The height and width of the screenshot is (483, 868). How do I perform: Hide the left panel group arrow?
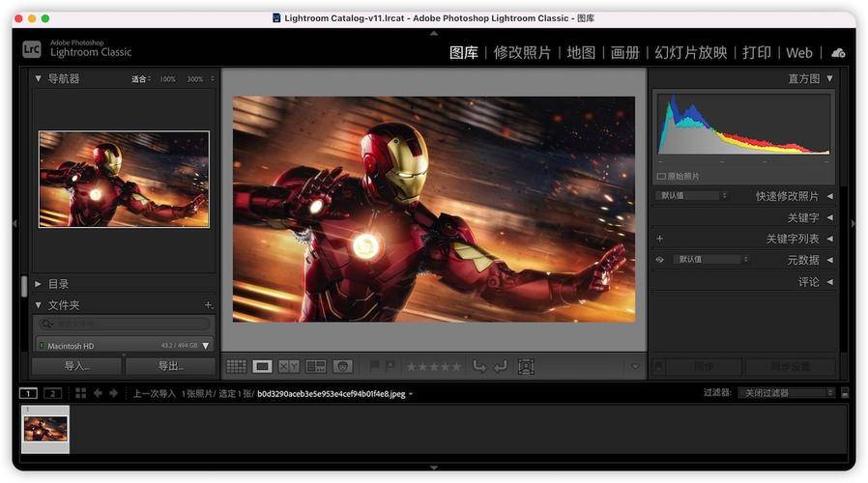coord(14,223)
